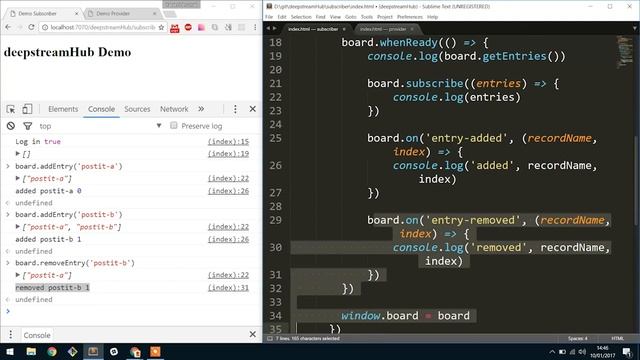
Task: Go to next tab arrow in Sublime Text
Action: pyautogui.click(x=274, y=29)
